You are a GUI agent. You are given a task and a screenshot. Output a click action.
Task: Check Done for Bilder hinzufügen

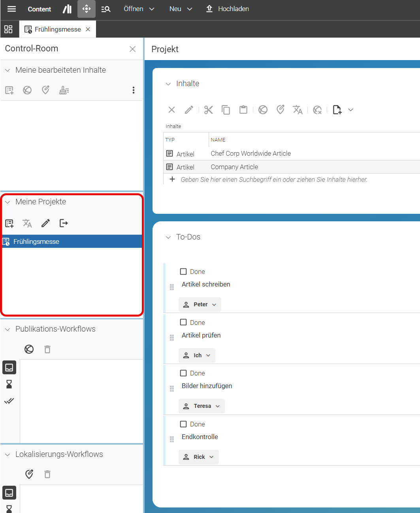pos(183,373)
